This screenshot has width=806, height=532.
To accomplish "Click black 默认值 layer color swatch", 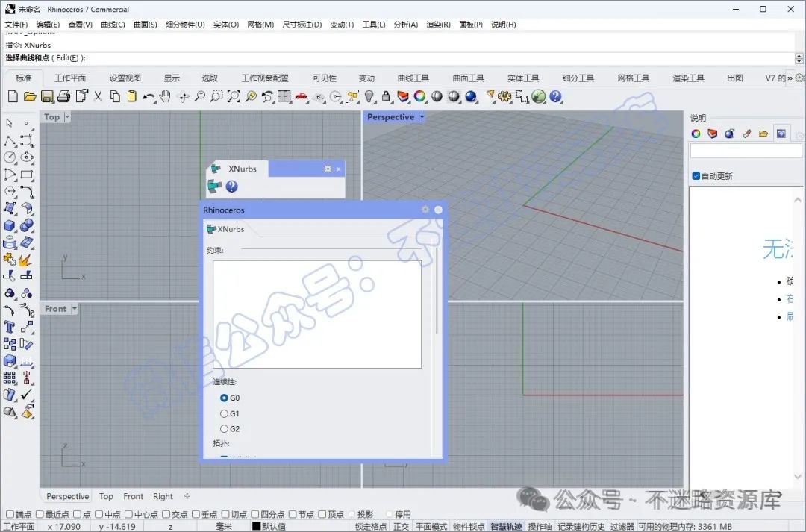I will pyautogui.click(x=256, y=526).
